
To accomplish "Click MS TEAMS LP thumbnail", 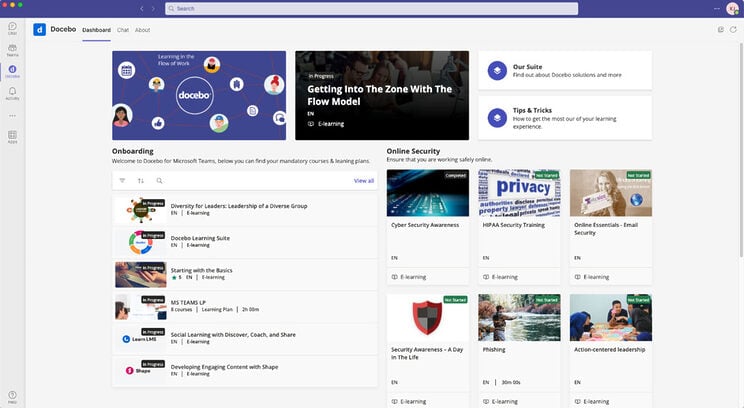I will (x=140, y=307).
